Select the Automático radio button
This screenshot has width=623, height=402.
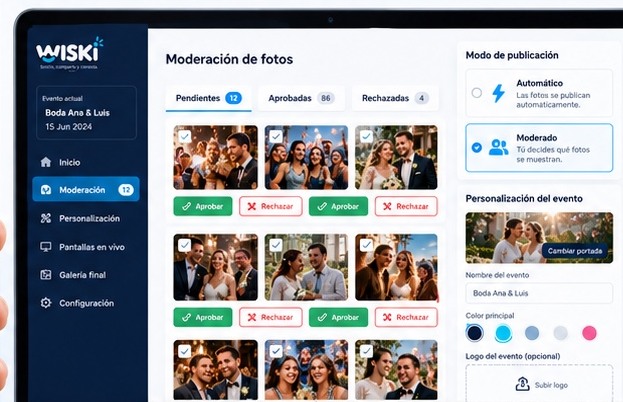tap(476, 93)
